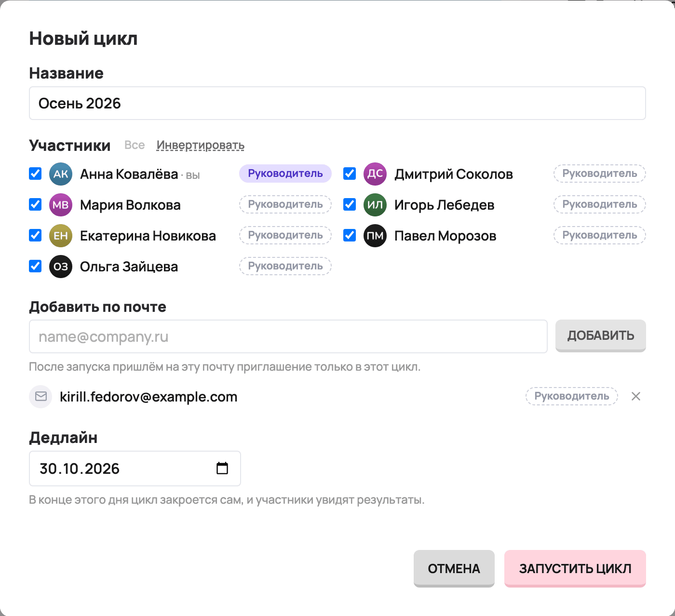Click the ЗАПУСТИТЬ ЦИКЛ button
675x616 pixels.
pos(575,569)
